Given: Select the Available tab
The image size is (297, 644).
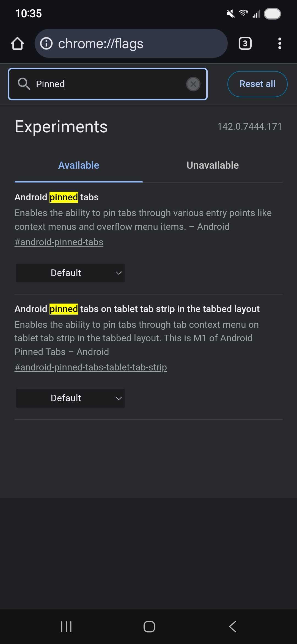Looking at the screenshot, I should (x=79, y=165).
